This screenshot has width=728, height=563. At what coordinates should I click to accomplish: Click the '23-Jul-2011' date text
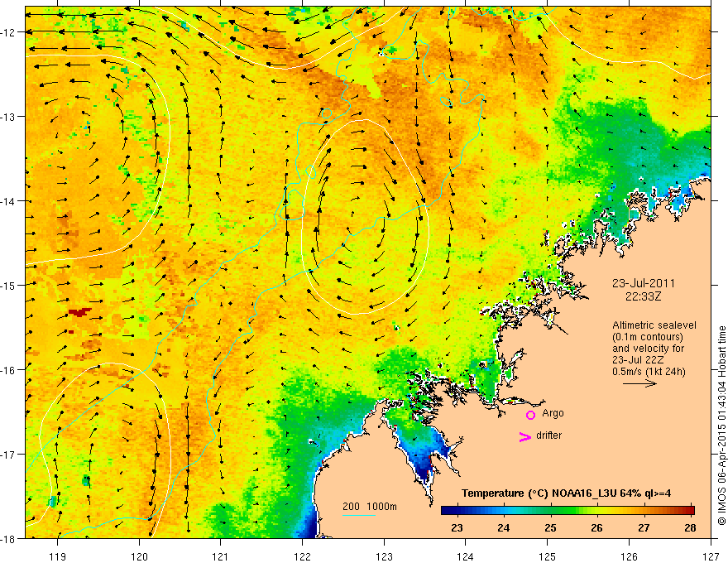pyautogui.click(x=643, y=283)
